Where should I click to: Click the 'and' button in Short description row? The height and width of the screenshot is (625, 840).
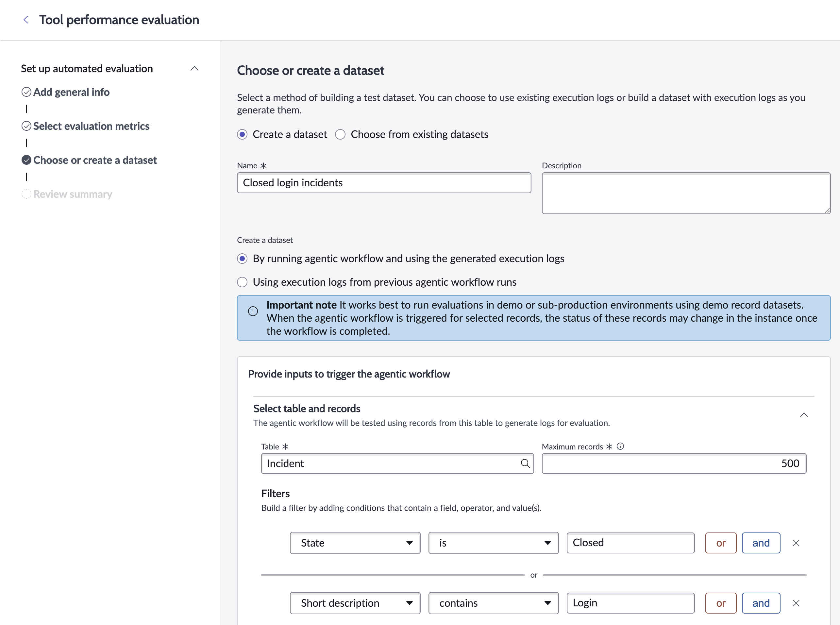(761, 603)
